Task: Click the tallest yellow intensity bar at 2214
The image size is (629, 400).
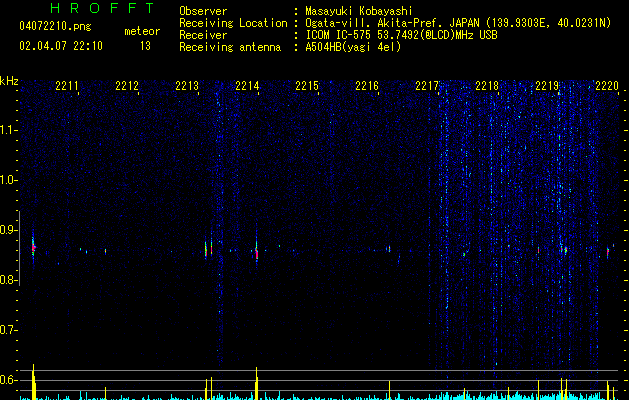Action: coord(257,383)
